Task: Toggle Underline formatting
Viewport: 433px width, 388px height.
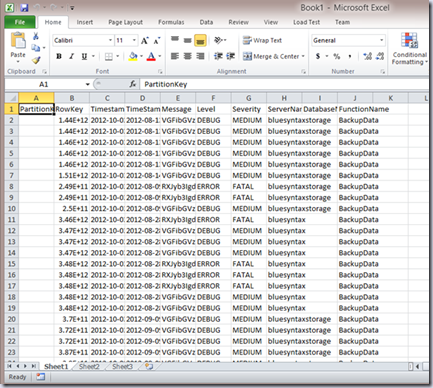Action: click(x=84, y=56)
